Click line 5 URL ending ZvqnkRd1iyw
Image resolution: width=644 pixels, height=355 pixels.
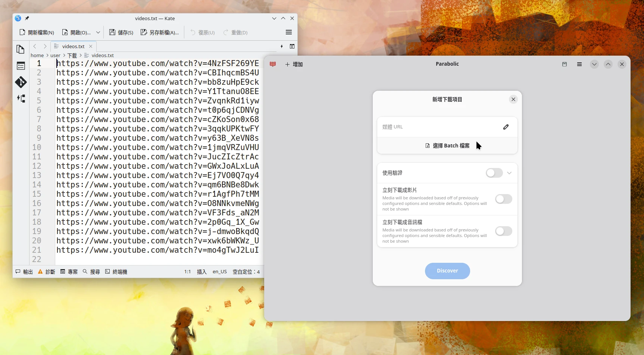(x=158, y=101)
